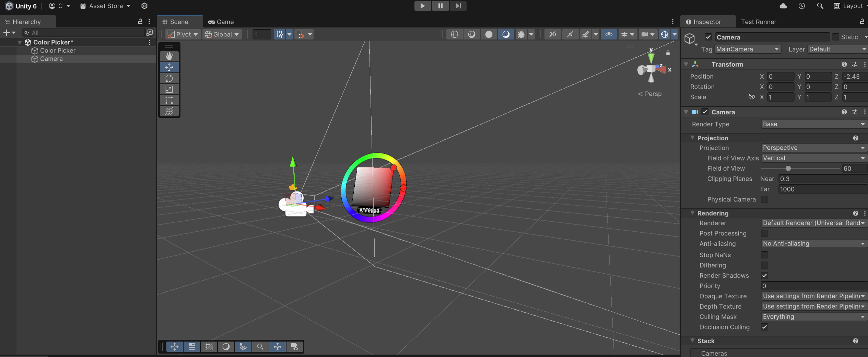Toggle scene visibility eye icon

point(609,34)
